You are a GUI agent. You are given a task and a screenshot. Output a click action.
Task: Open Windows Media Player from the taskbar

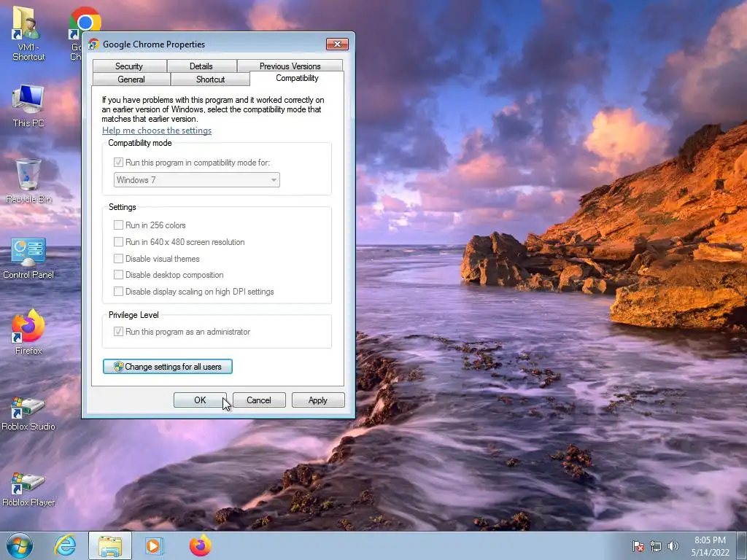(154, 545)
